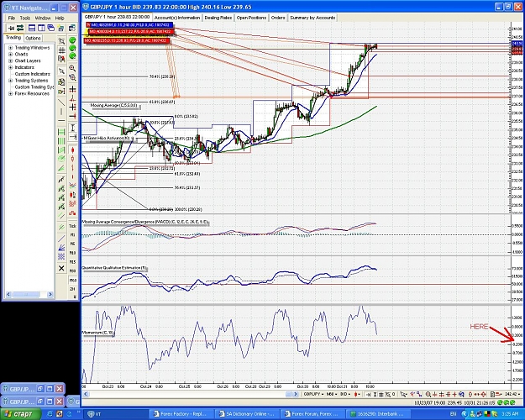Click the tile windows vertically icon in Navigator
Viewport: 525px width, 420px height.
pos(41,28)
